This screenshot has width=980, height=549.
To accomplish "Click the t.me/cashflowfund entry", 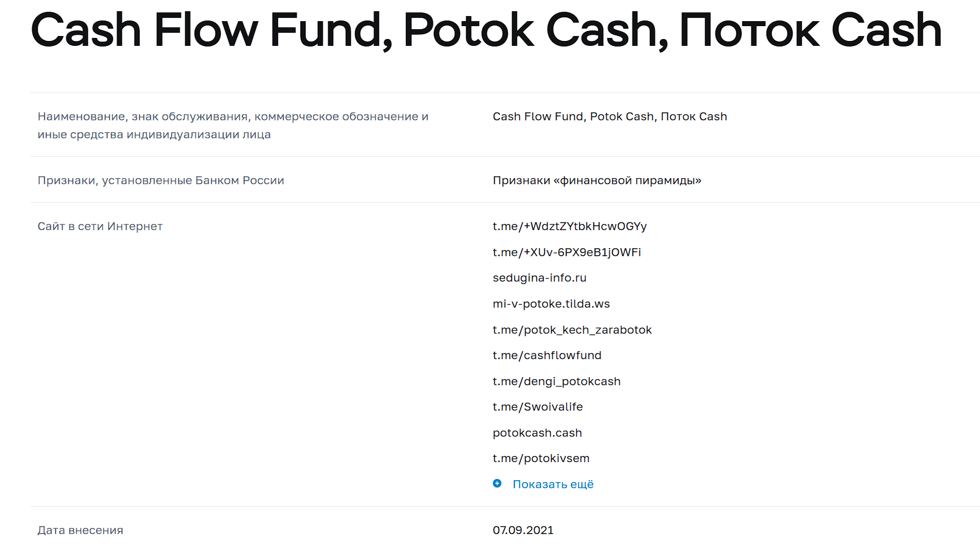I will (x=547, y=355).
